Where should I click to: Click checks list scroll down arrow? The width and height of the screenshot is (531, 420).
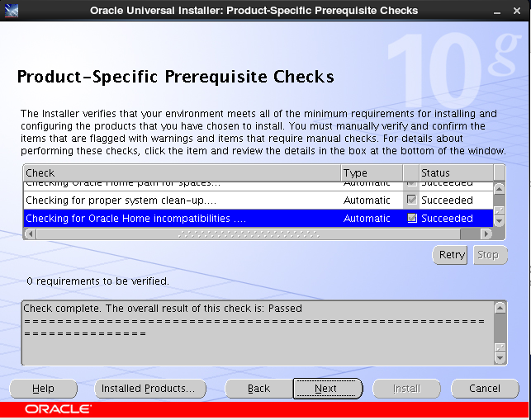click(x=500, y=221)
